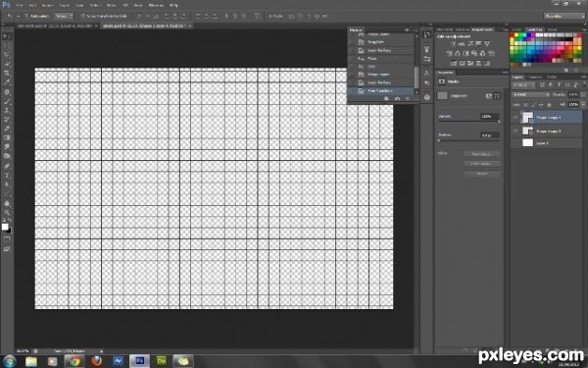Viewport: 588px width, 368px height.
Task: Switch to the first document tab
Action: click(56, 26)
